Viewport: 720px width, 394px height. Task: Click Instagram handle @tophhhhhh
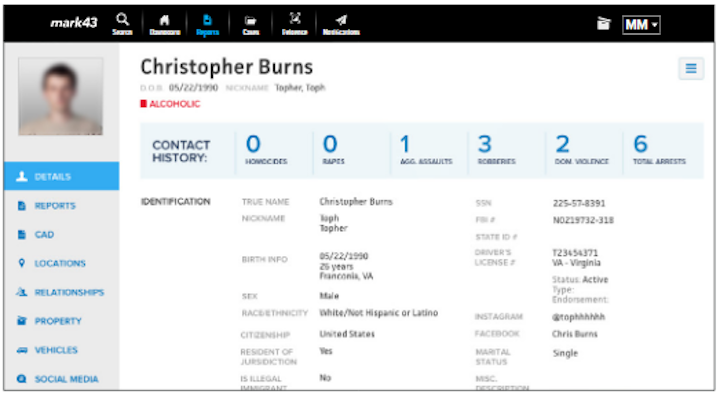point(579,316)
